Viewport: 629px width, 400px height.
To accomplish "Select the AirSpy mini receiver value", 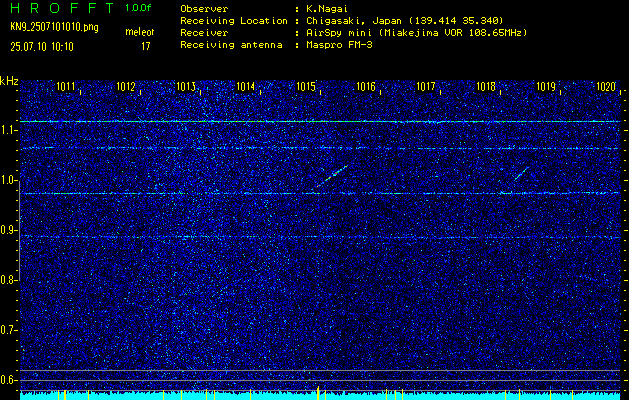I will click(x=417, y=32).
